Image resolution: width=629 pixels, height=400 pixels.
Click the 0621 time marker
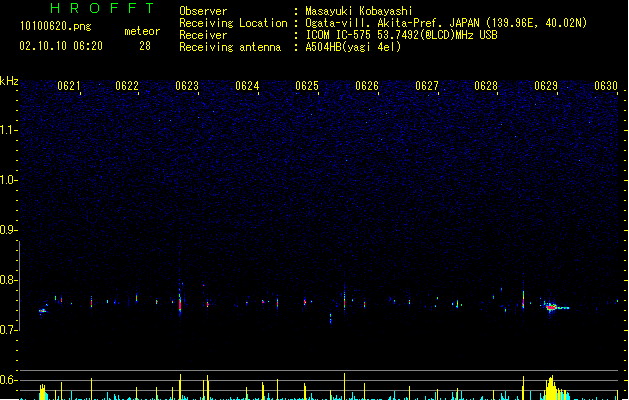click(x=68, y=86)
